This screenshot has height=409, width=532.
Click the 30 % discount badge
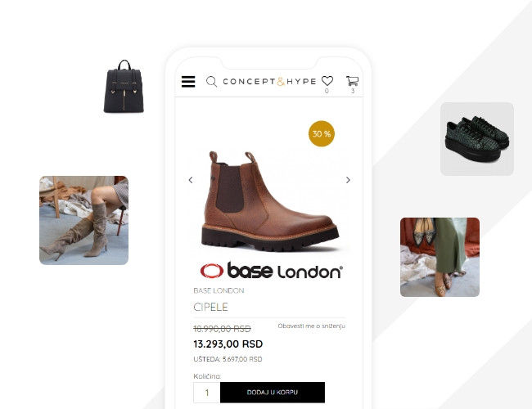pyautogui.click(x=322, y=133)
